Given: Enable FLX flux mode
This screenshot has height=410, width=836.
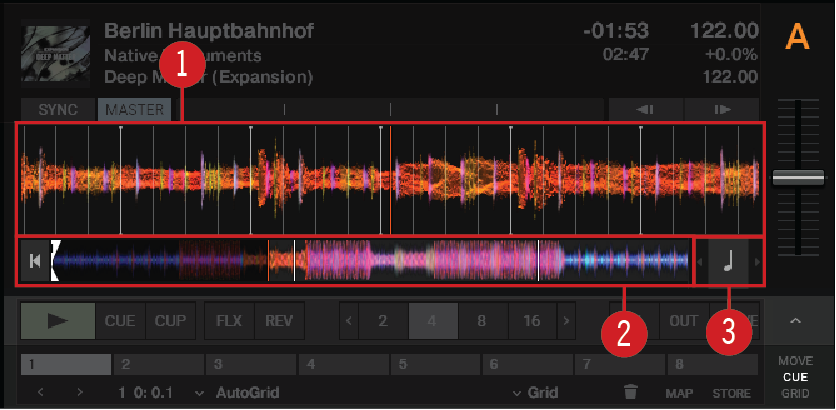Looking at the screenshot, I should [x=229, y=321].
